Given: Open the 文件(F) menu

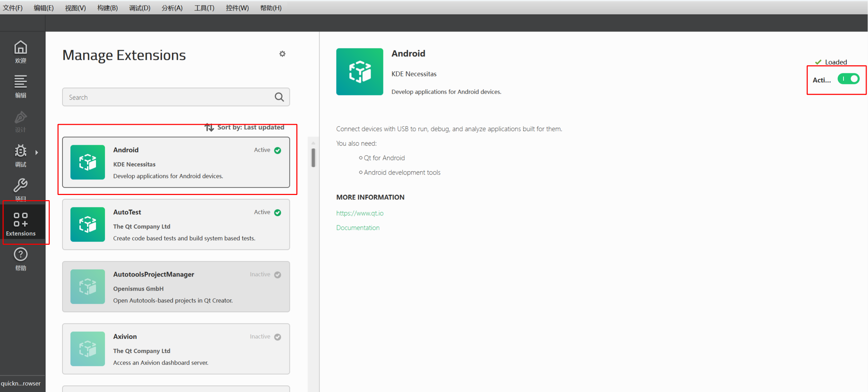Looking at the screenshot, I should (x=13, y=8).
